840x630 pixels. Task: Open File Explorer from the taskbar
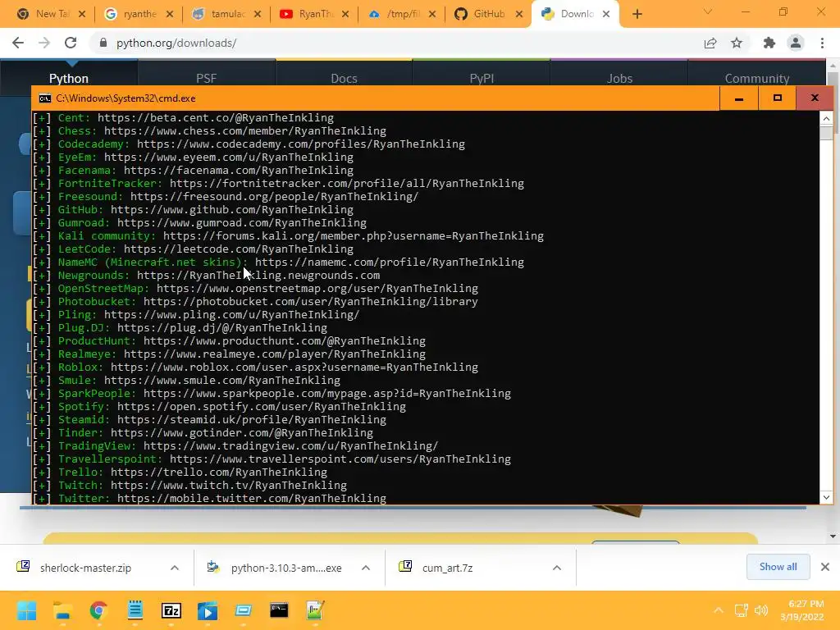62,610
